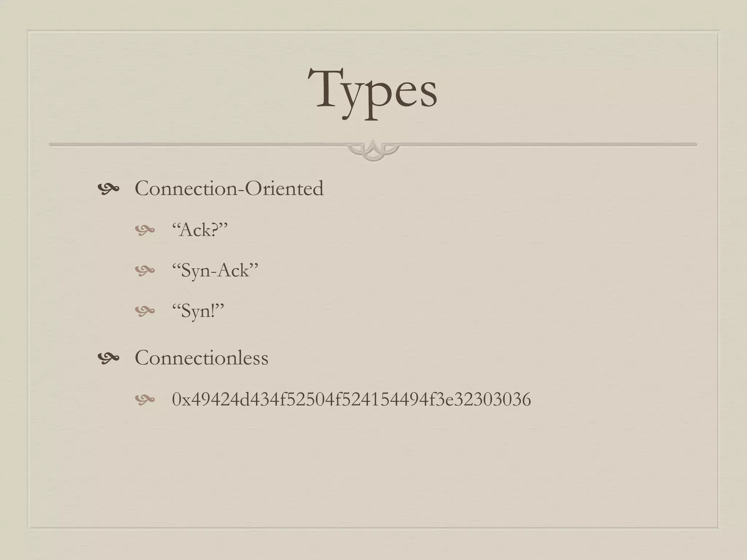Screen dimensions: 747x560
Task: Click the bullet glyph beside Connectionless
Action: point(108,358)
